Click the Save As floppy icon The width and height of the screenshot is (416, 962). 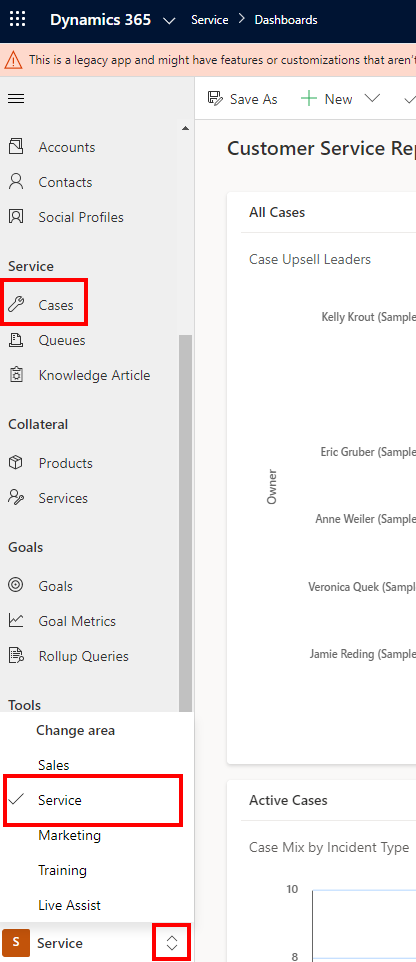coord(215,99)
